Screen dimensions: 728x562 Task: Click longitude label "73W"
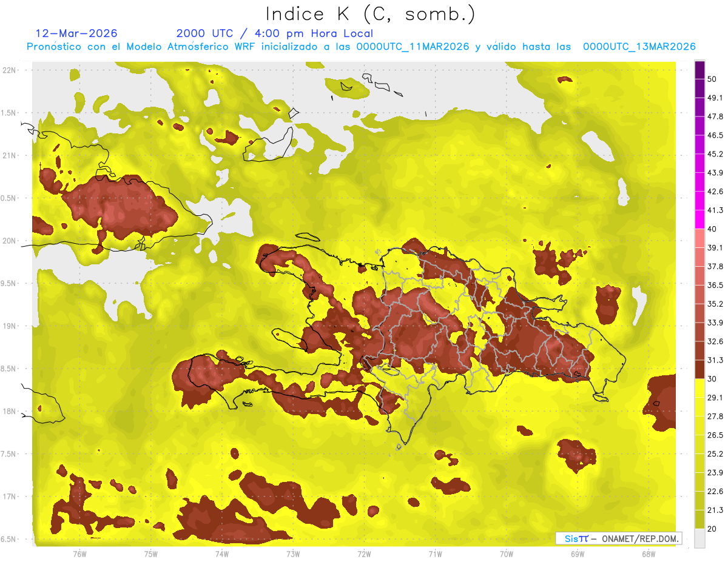click(293, 554)
